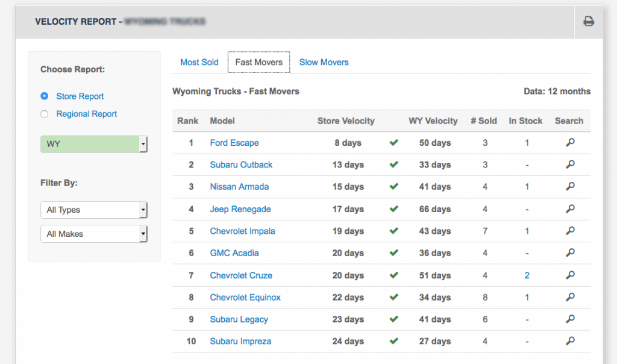Click green checkmark in Ford Escape row

(394, 142)
